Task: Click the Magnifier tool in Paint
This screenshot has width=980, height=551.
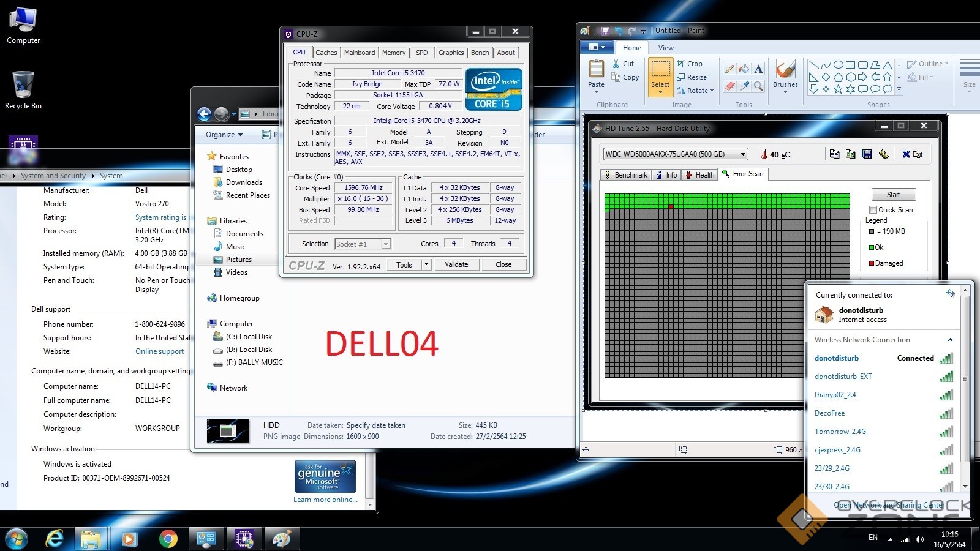Action: (x=758, y=86)
